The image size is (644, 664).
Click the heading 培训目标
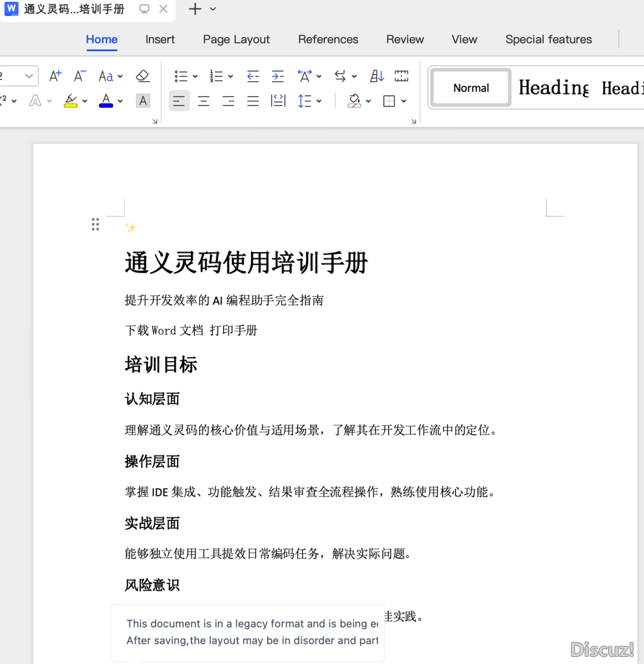(x=161, y=365)
